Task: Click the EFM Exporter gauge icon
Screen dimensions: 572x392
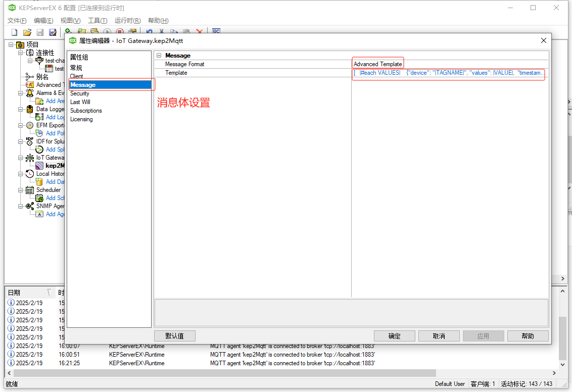Action: click(30, 125)
